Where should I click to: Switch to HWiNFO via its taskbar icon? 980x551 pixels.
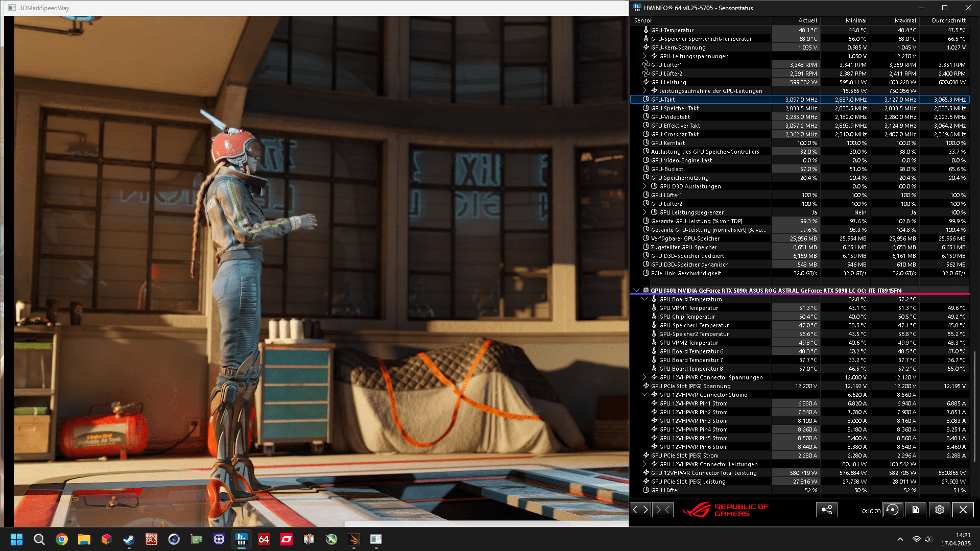pyautogui.click(x=242, y=539)
